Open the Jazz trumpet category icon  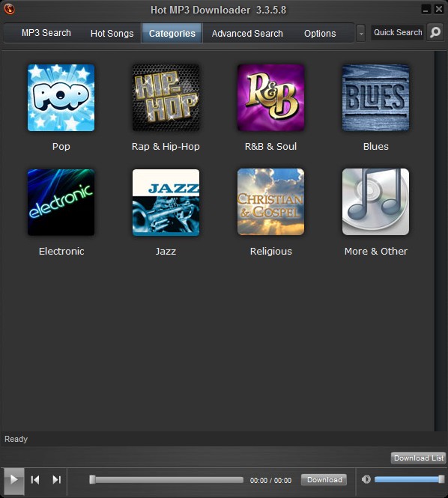coord(166,202)
